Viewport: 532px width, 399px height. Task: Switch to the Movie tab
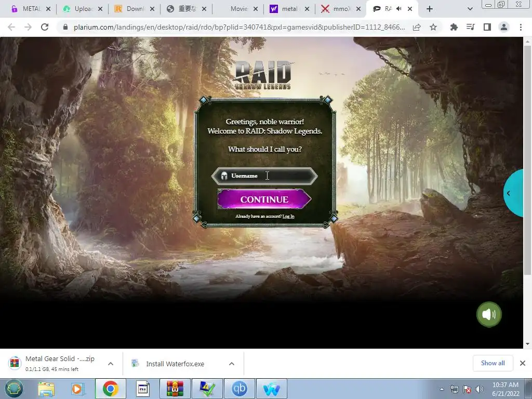(x=237, y=9)
